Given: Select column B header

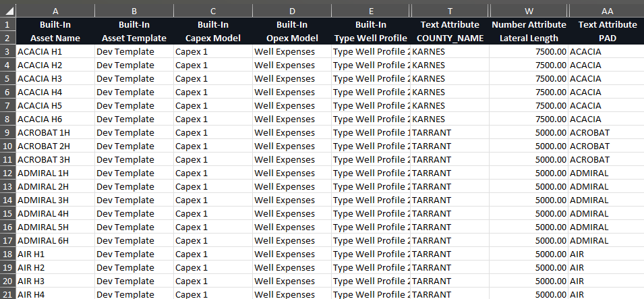Looking at the screenshot, I should click(x=134, y=11).
